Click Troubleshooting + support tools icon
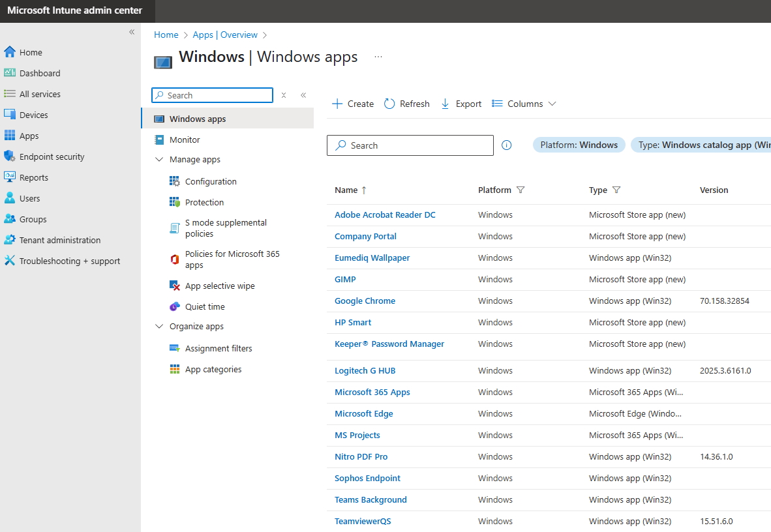The height and width of the screenshot is (532, 771). click(x=9, y=260)
